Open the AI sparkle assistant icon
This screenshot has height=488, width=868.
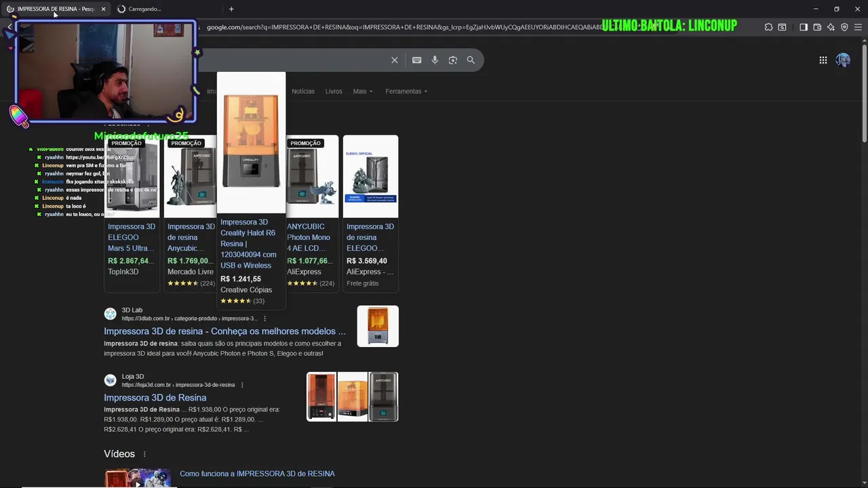[x=831, y=27]
